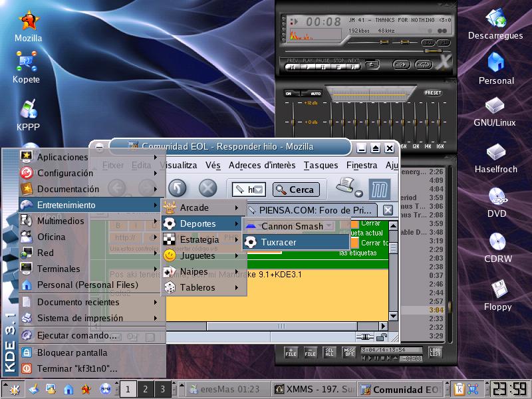The image size is (532, 399).
Task: Expand the Arcade submenu
Action: coord(194,207)
